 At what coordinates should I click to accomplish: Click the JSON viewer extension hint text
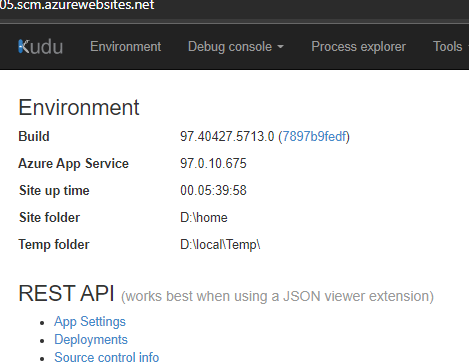tap(277, 296)
